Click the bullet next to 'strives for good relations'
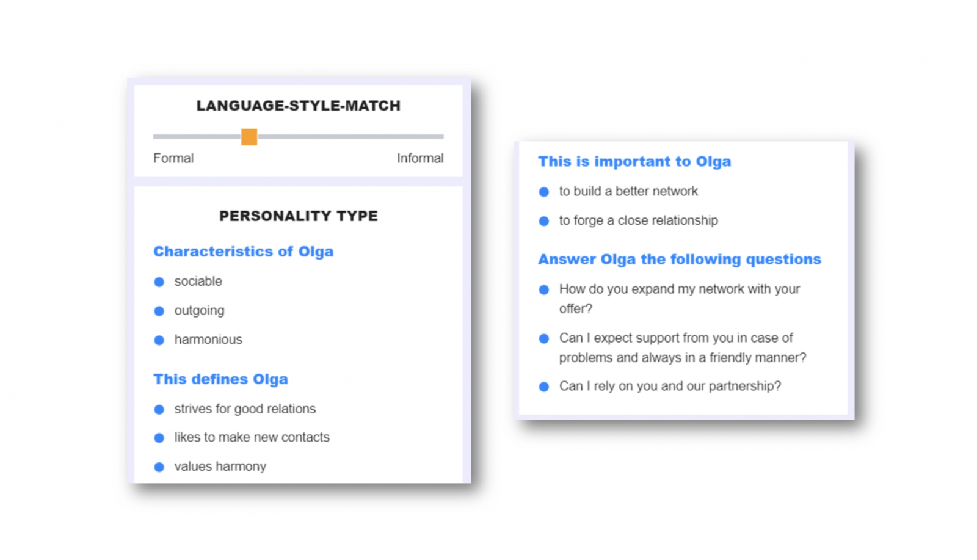The width and height of the screenshot is (977, 560). point(159,410)
